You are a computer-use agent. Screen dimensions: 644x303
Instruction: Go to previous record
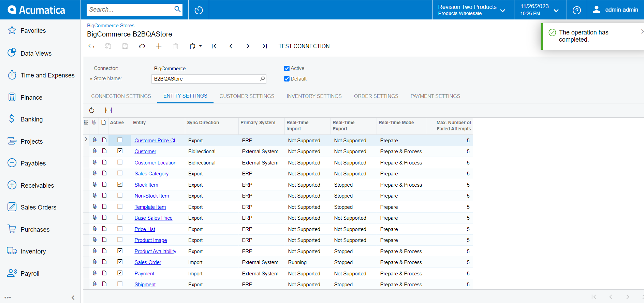(x=231, y=46)
